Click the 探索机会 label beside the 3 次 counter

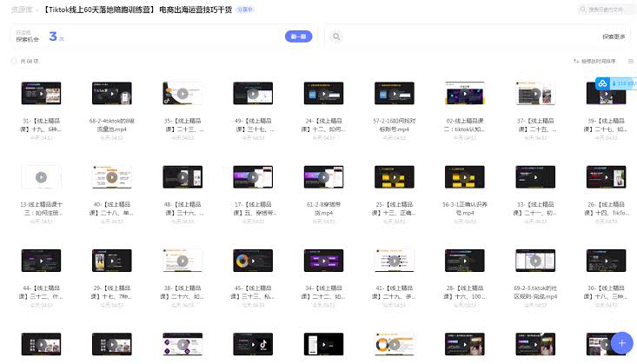click(28, 39)
